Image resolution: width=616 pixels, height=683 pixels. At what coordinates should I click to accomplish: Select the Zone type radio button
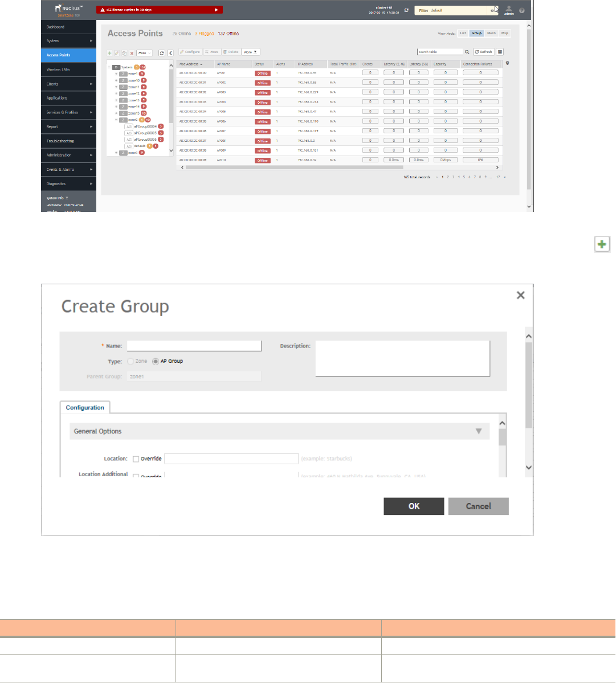pos(130,362)
